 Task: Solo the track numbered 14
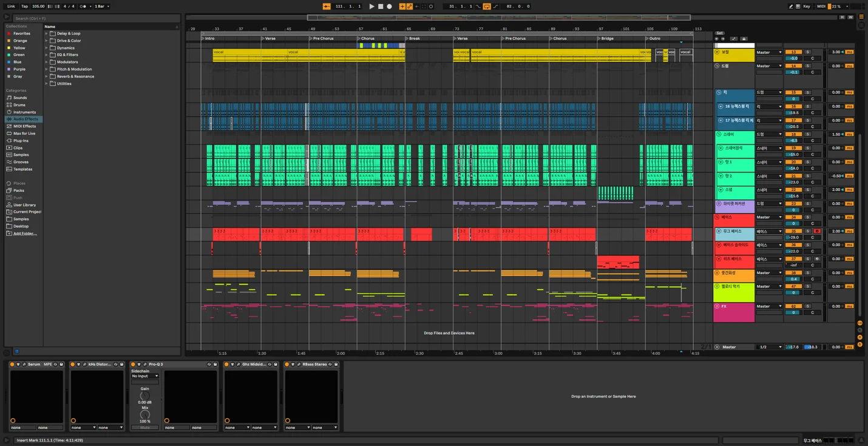[x=808, y=66]
